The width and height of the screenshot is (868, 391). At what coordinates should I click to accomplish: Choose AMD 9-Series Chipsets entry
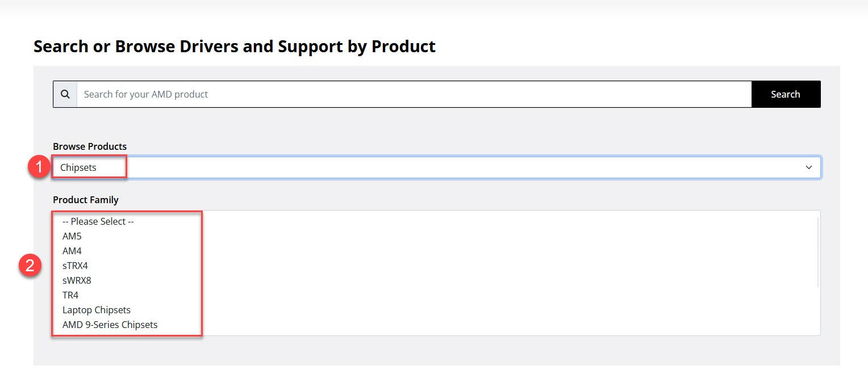110,325
